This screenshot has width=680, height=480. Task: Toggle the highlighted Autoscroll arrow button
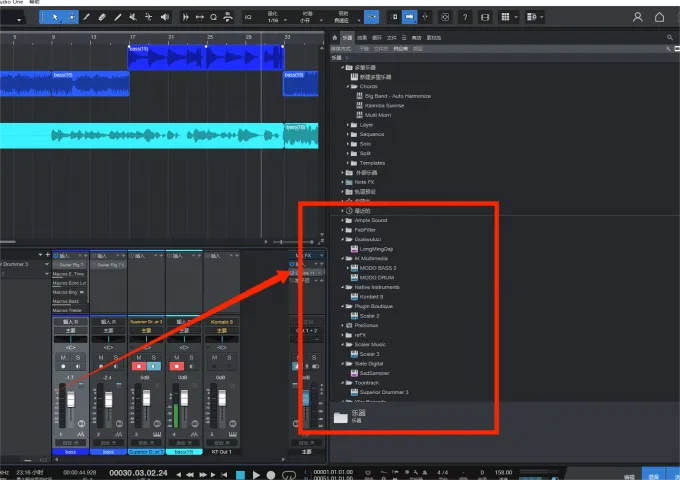point(409,17)
